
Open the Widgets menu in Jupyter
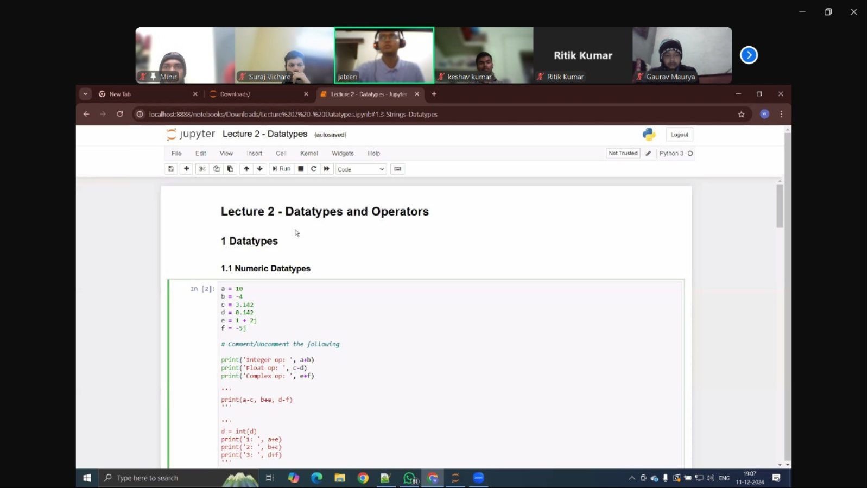[343, 154]
